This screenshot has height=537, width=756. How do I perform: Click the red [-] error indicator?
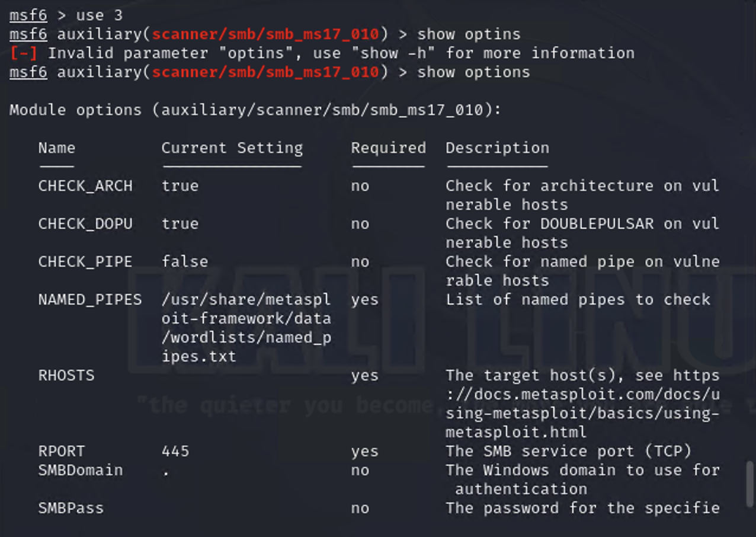coord(24,53)
